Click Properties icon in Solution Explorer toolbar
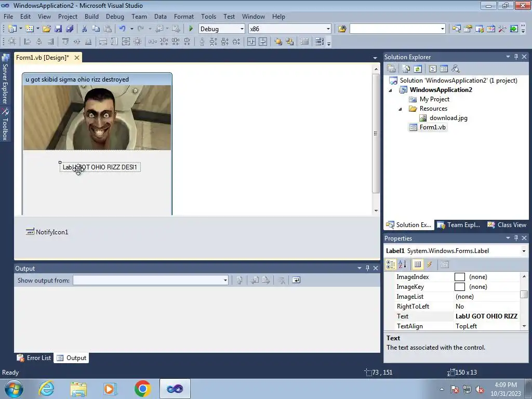Image resolution: width=532 pixels, height=399 pixels. pos(391,69)
